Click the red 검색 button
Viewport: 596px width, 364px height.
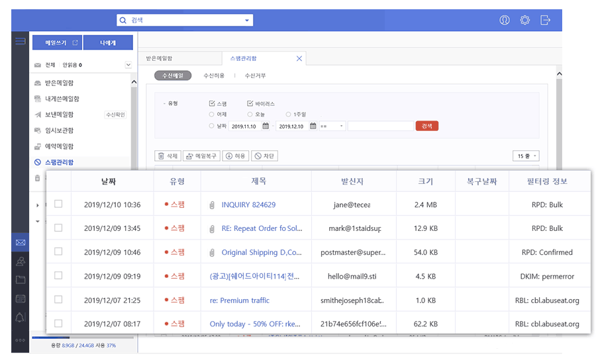[427, 126]
